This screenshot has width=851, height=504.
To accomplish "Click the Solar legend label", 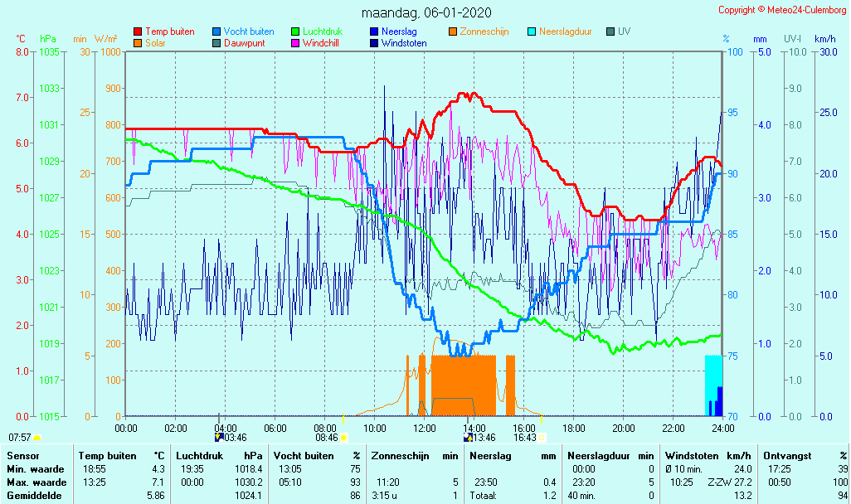I will (158, 43).
